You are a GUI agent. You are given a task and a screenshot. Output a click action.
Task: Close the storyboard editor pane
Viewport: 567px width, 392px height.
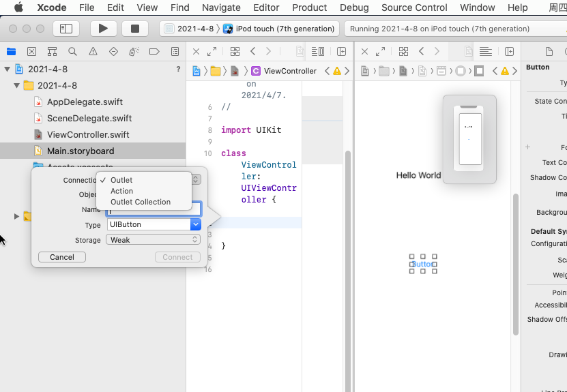[364, 52]
